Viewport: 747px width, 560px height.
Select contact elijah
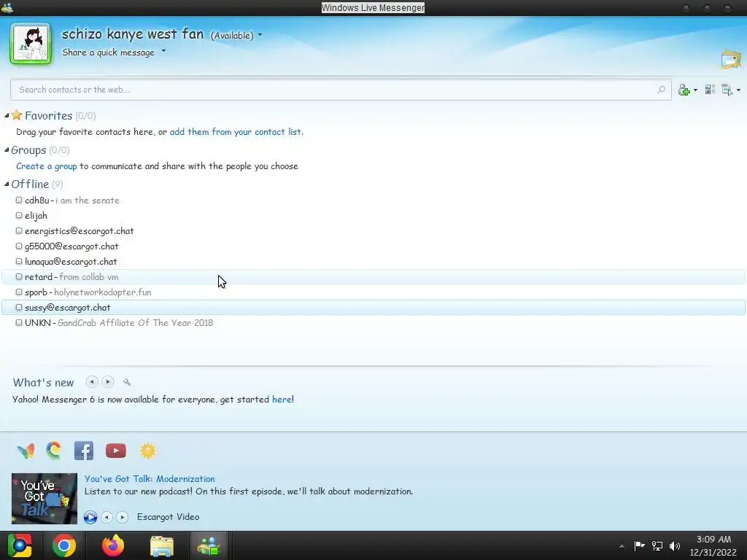pos(373,216)
